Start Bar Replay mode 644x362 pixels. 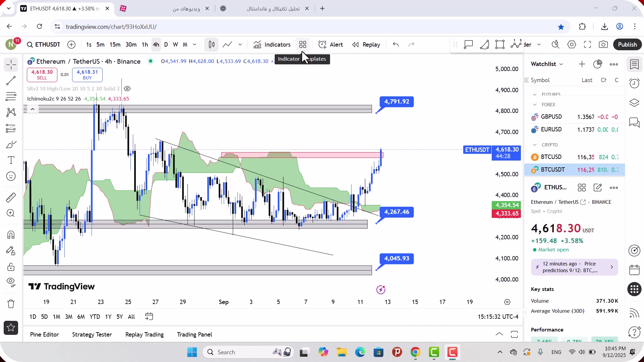point(366,45)
